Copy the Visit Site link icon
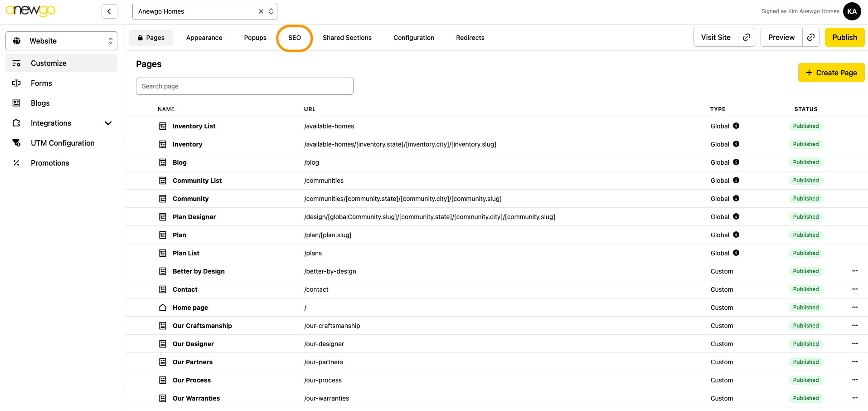Image resolution: width=868 pixels, height=411 pixels. coord(747,37)
